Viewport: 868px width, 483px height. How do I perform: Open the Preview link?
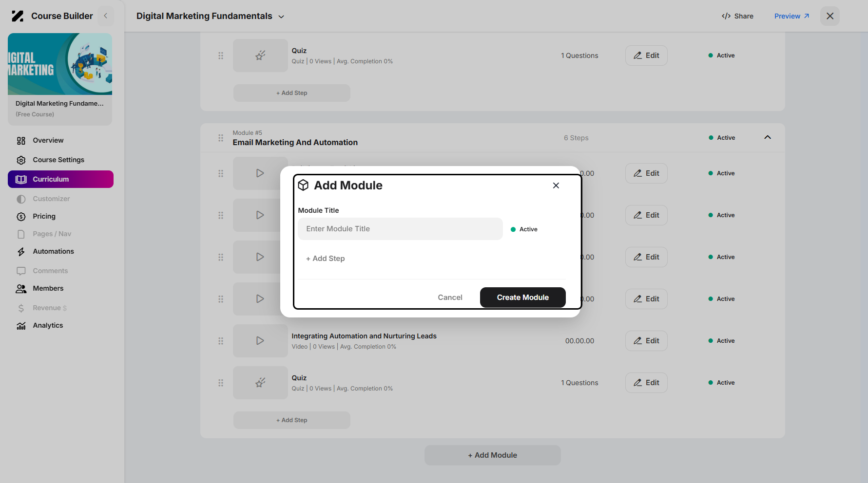tap(792, 16)
